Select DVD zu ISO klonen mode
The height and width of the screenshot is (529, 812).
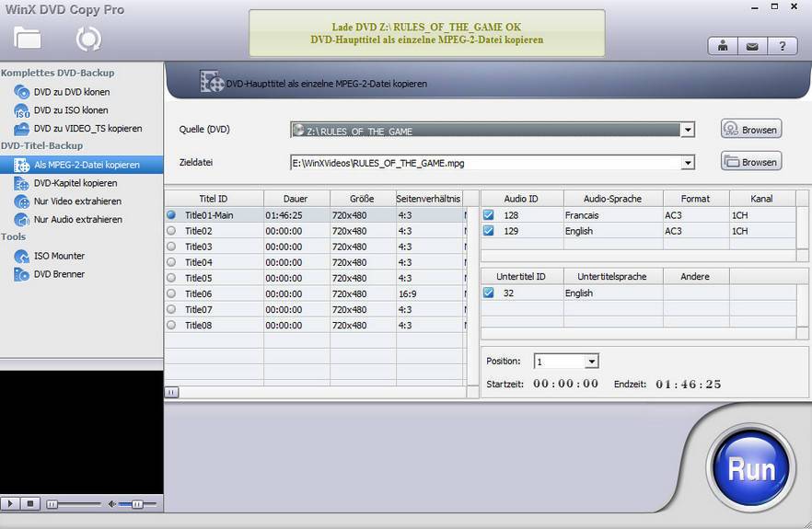tap(71, 110)
